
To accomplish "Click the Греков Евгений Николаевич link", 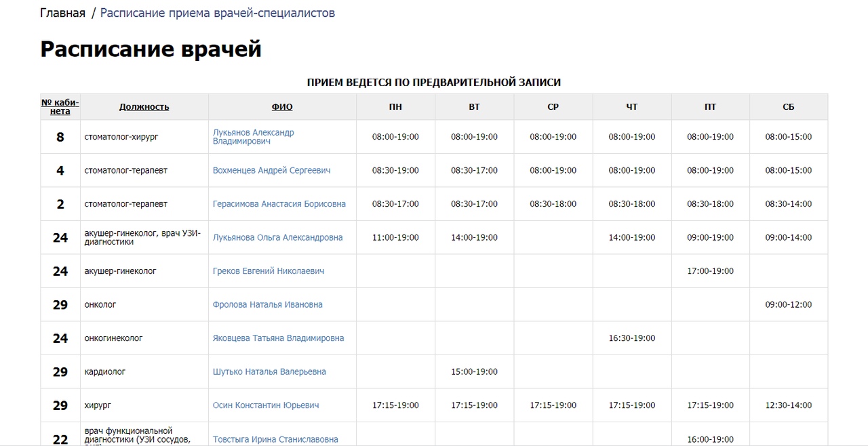I will [269, 271].
